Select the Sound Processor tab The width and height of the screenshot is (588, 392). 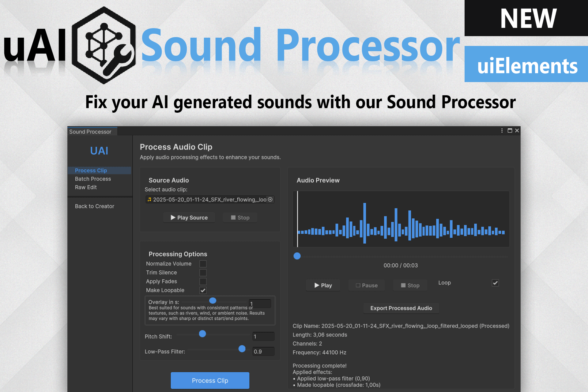point(90,131)
